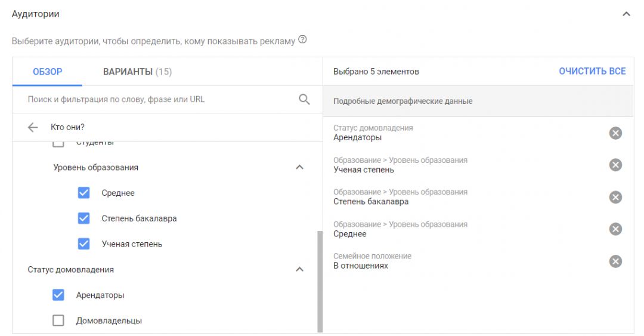Collapse the Аудитории panel
Image resolution: width=644 pixels, height=336 pixels.
click(626, 14)
